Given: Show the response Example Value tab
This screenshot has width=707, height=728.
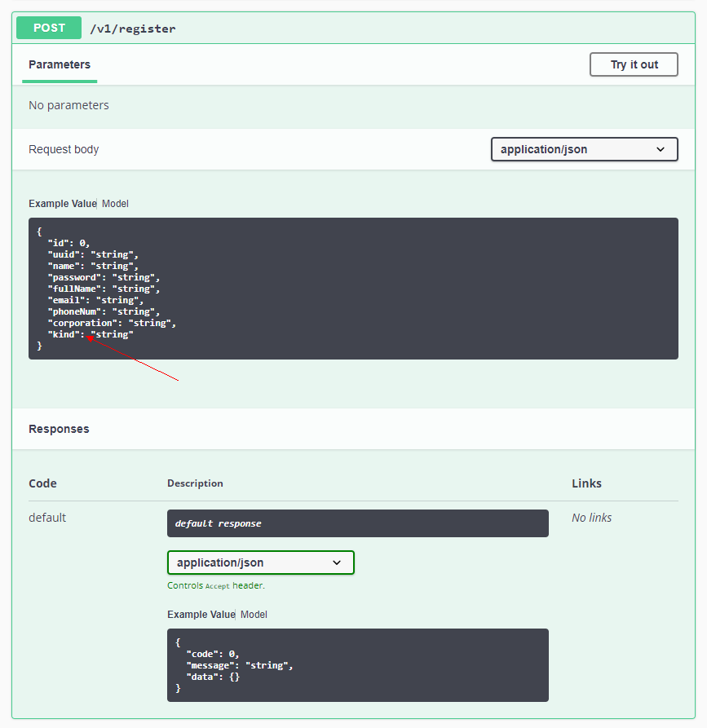Looking at the screenshot, I should click(201, 615).
